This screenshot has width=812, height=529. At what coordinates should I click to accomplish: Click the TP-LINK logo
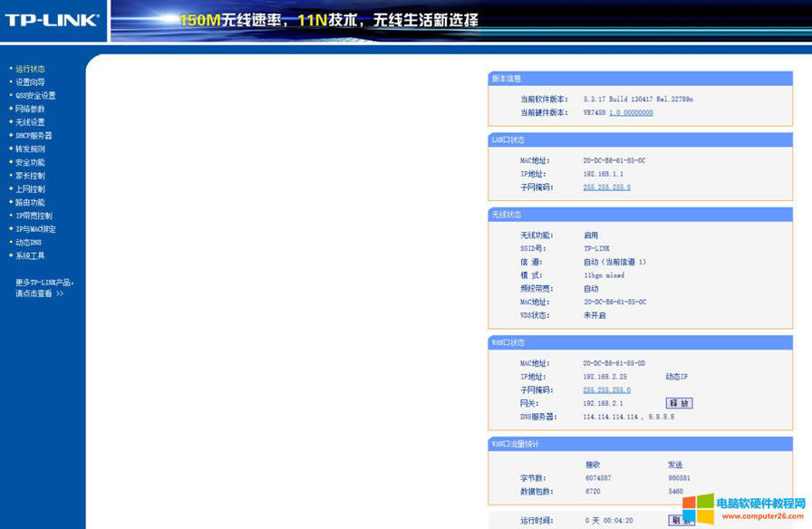(49, 18)
